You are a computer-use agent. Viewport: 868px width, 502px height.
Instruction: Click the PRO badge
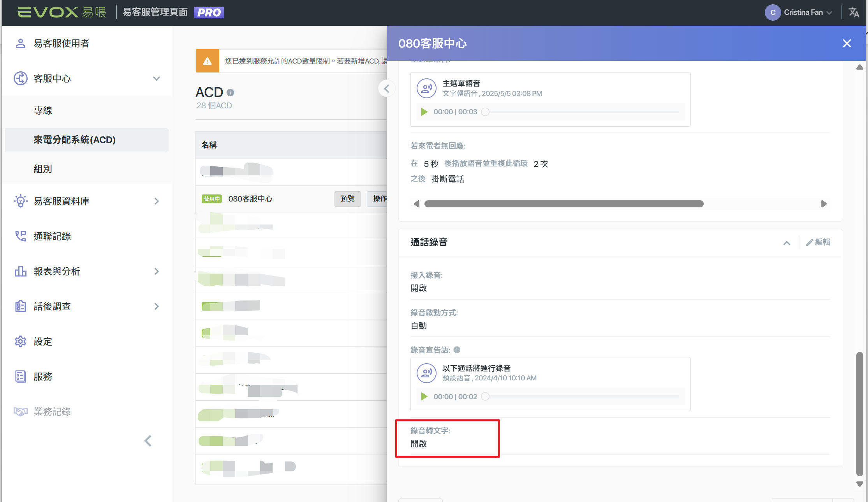pos(209,12)
